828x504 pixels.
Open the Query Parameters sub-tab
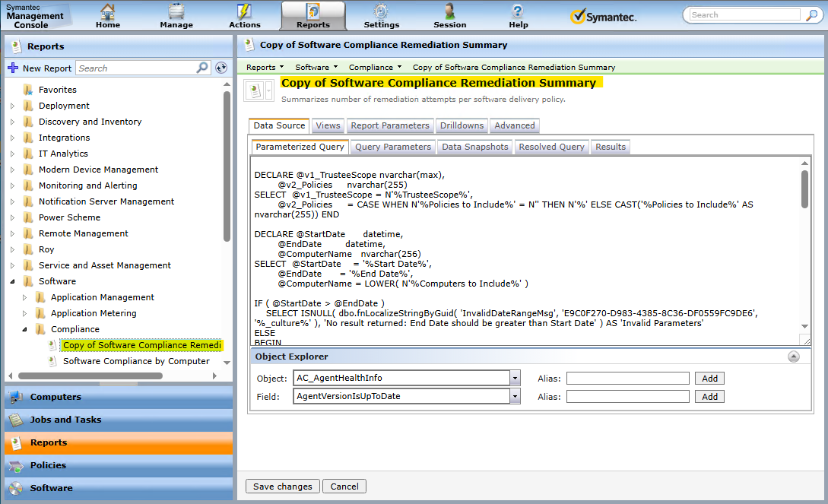392,147
